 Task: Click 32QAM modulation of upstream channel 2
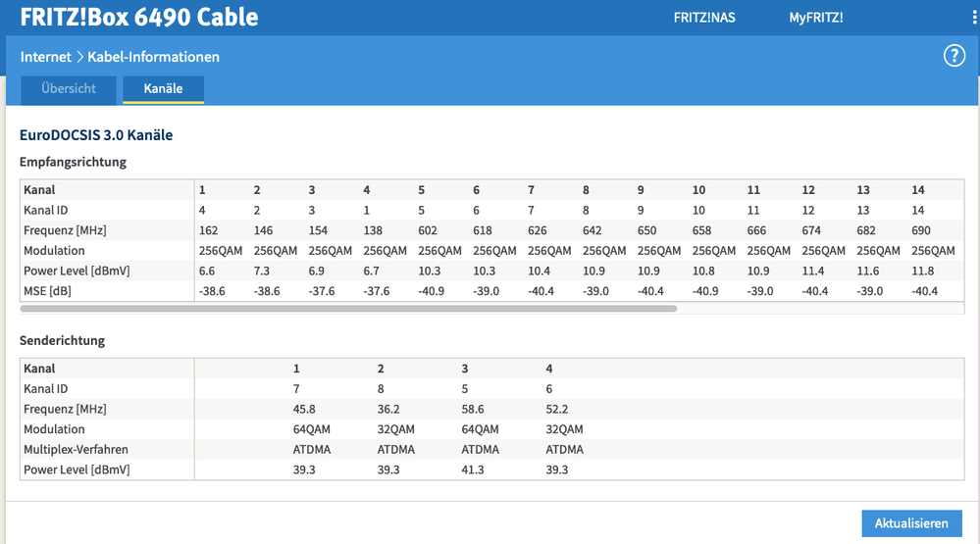point(395,429)
